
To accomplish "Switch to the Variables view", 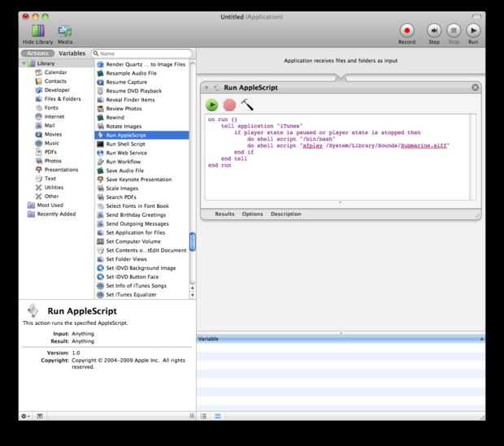I will pyautogui.click(x=72, y=53).
